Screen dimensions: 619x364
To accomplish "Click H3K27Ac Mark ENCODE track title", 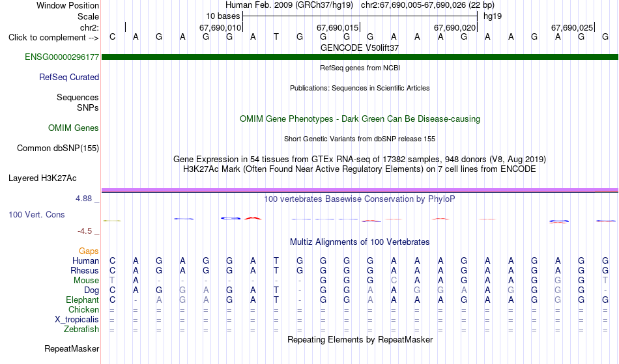I will point(360,169).
